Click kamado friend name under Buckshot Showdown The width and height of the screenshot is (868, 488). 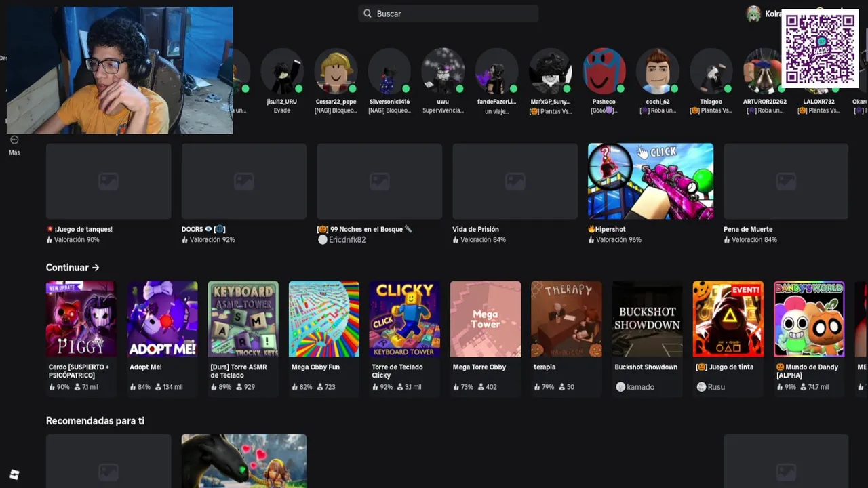point(640,387)
